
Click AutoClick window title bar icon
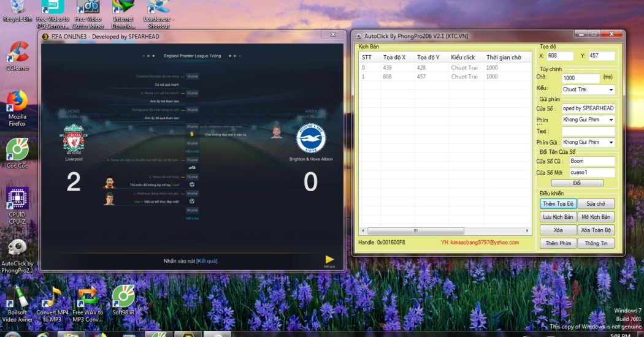pos(359,36)
